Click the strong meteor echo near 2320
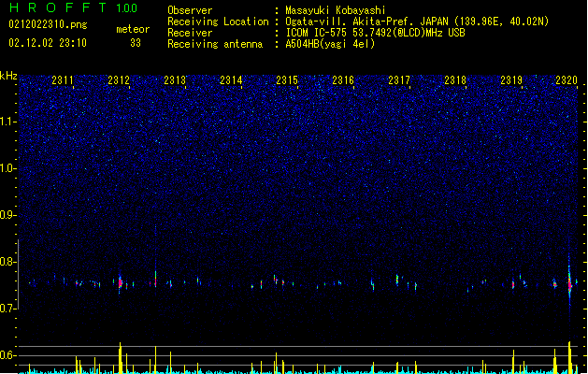 coord(569,284)
